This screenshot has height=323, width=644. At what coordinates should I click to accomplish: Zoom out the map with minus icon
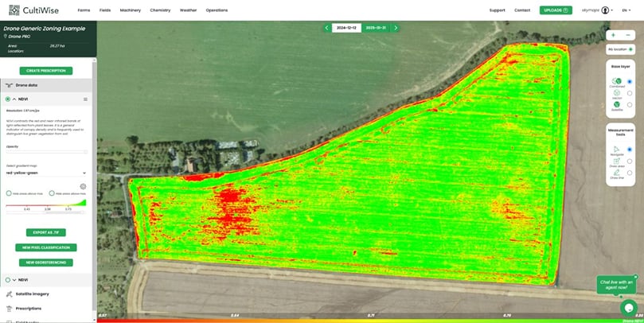(x=627, y=35)
